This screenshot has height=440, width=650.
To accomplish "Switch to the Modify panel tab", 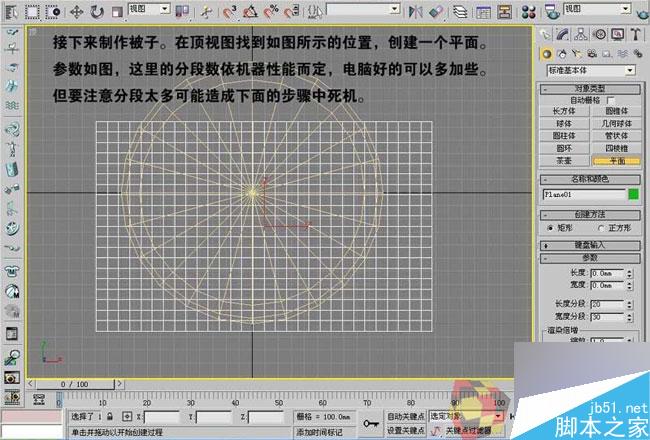I will (x=563, y=34).
